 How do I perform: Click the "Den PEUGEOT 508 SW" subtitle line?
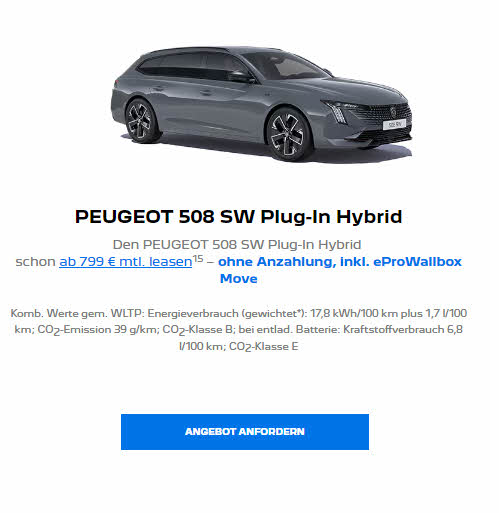tap(237, 245)
